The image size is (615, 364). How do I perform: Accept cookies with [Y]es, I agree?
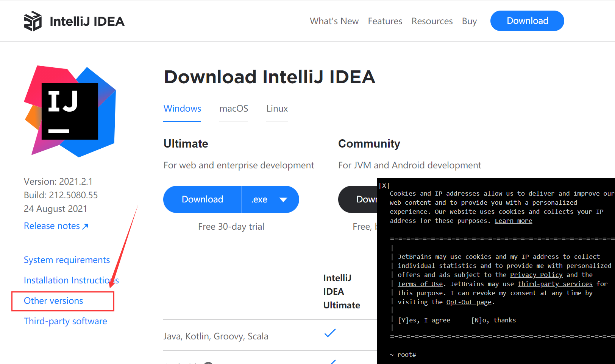click(x=424, y=320)
